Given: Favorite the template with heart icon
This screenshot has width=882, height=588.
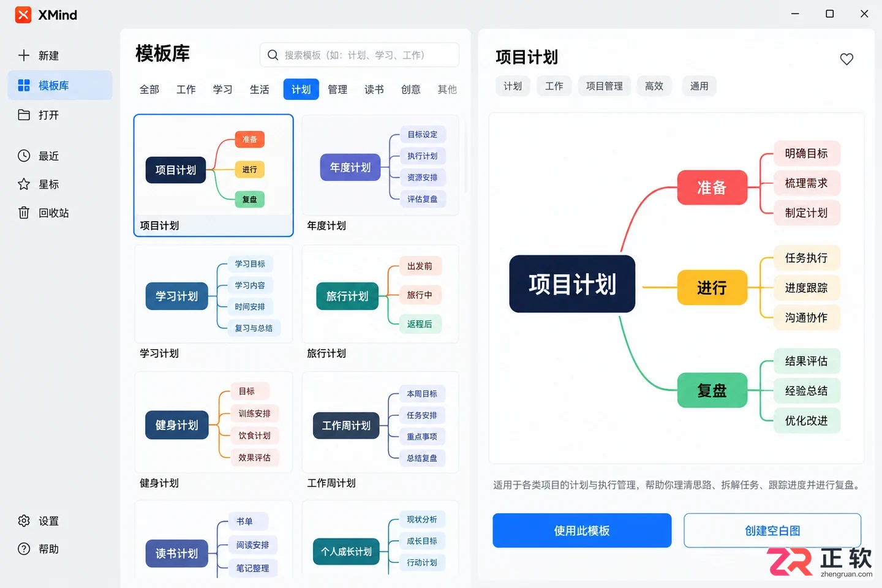Looking at the screenshot, I should click(x=846, y=59).
